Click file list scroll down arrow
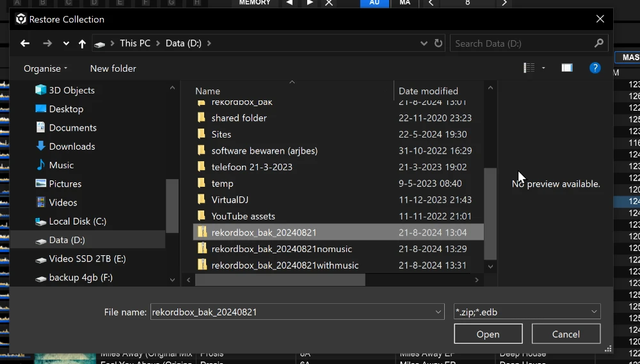The image size is (640, 364). coord(490,267)
